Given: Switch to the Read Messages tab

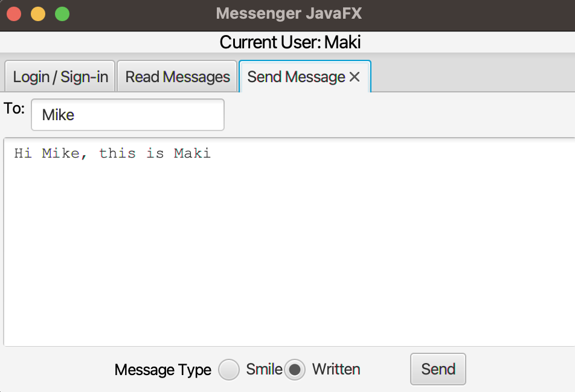Looking at the screenshot, I should click(177, 76).
